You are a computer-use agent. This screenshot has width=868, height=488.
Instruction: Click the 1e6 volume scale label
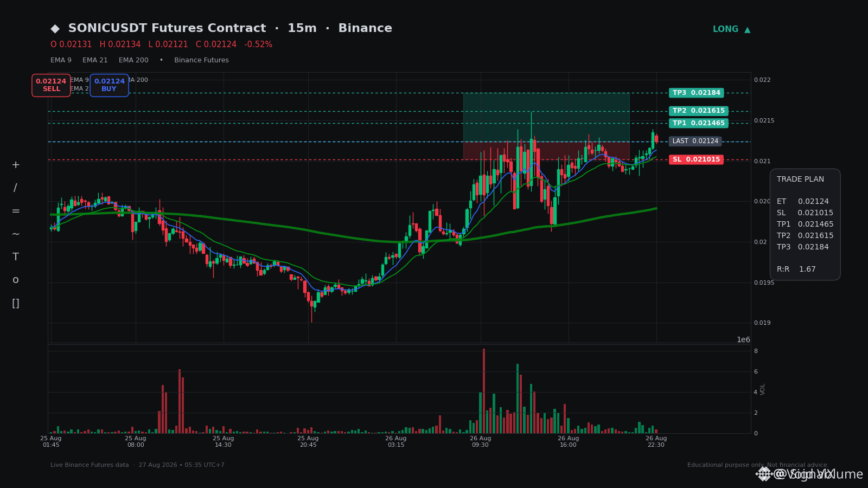click(x=743, y=340)
